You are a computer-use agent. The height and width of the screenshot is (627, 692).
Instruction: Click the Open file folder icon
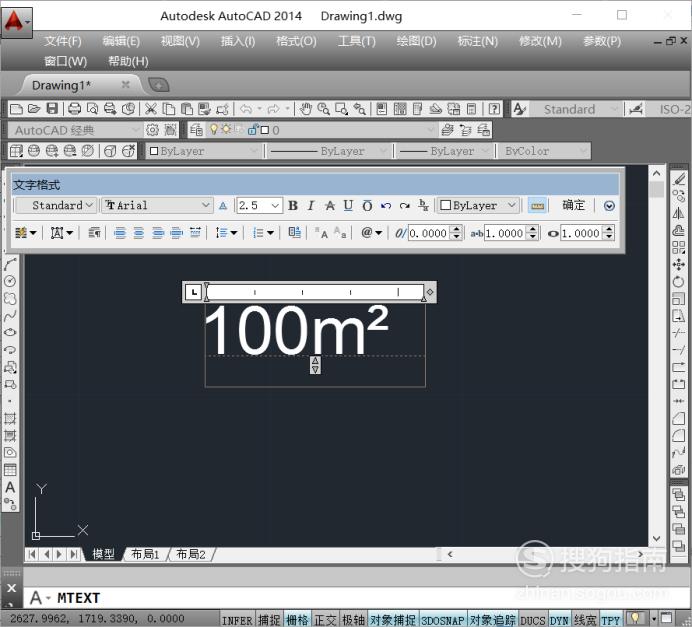tap(34, 109)
